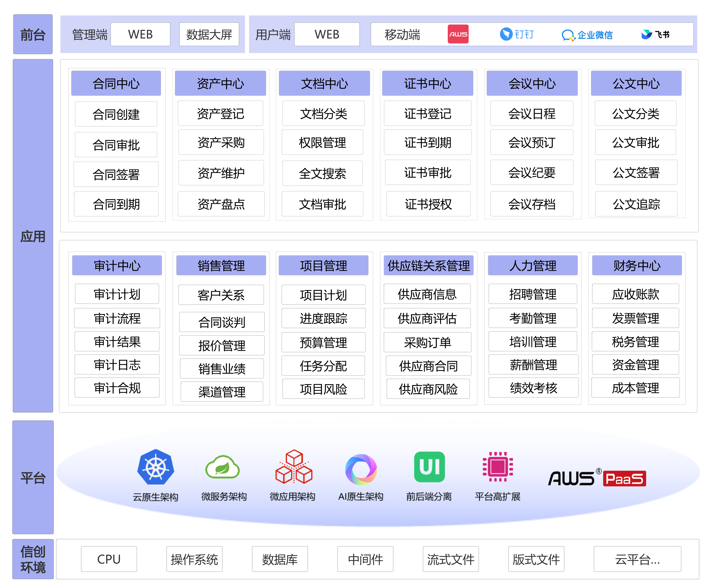The image size is (709, 588).
Task: Click the 权限管理 module
Action: point(322,142)
